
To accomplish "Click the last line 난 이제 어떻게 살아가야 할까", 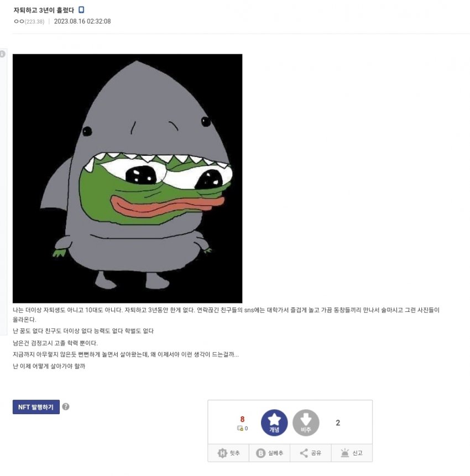I will click(x=49, y=366).
